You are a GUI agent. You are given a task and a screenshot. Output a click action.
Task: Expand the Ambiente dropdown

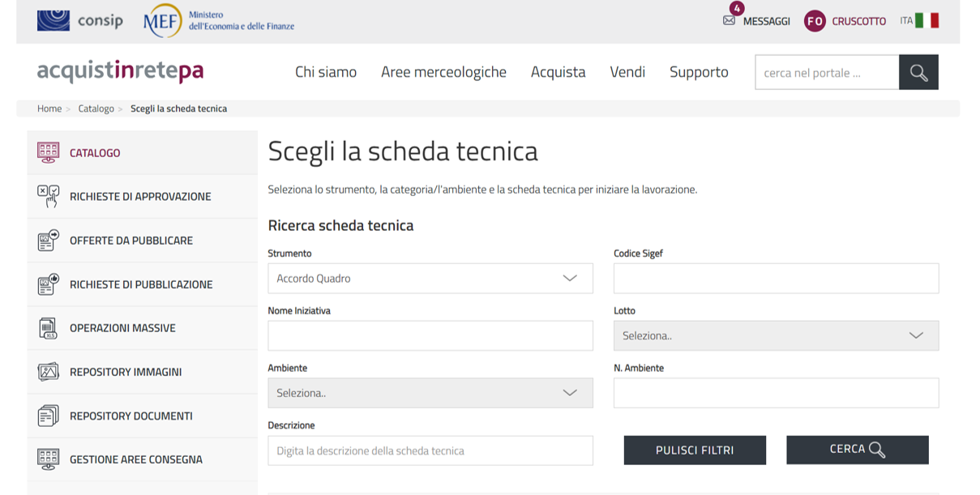point(430,393)
